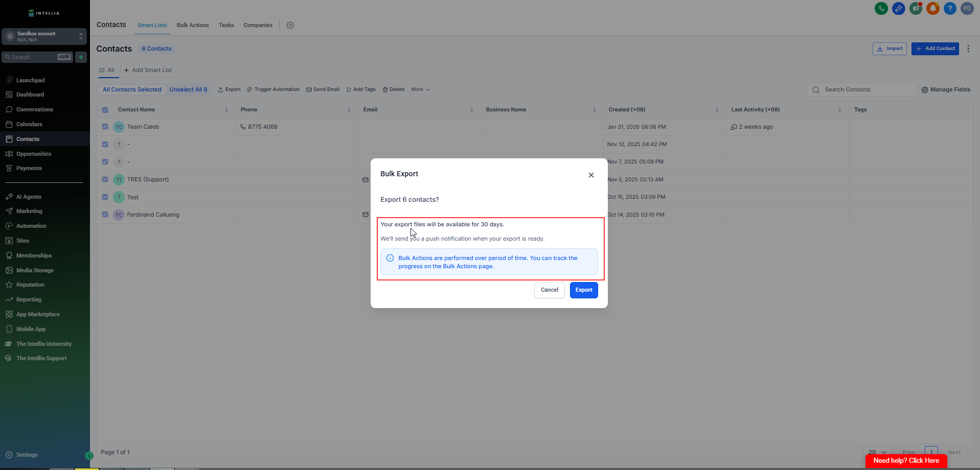This screenshot has height=470, width=980.
Task: Open Payments in sidebar
Action: coord(29,168)
